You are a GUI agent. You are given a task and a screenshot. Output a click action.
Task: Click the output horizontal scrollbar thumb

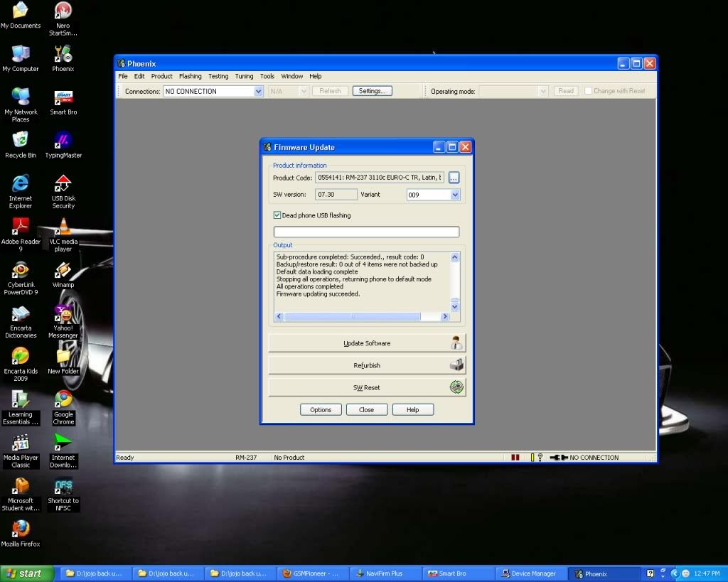[x=353, y=316]
